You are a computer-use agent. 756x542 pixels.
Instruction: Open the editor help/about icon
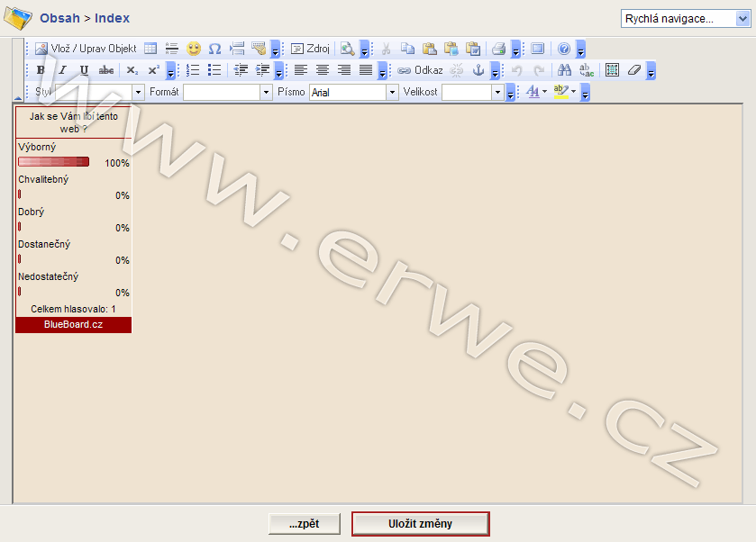click(x=564, y=49)
